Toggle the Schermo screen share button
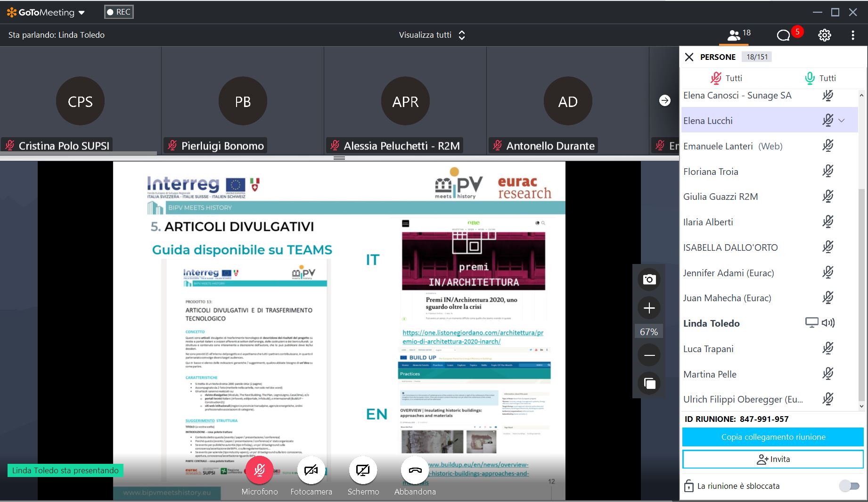The width and height of the screenshot is (868, 502). click(x=363, y=470)
